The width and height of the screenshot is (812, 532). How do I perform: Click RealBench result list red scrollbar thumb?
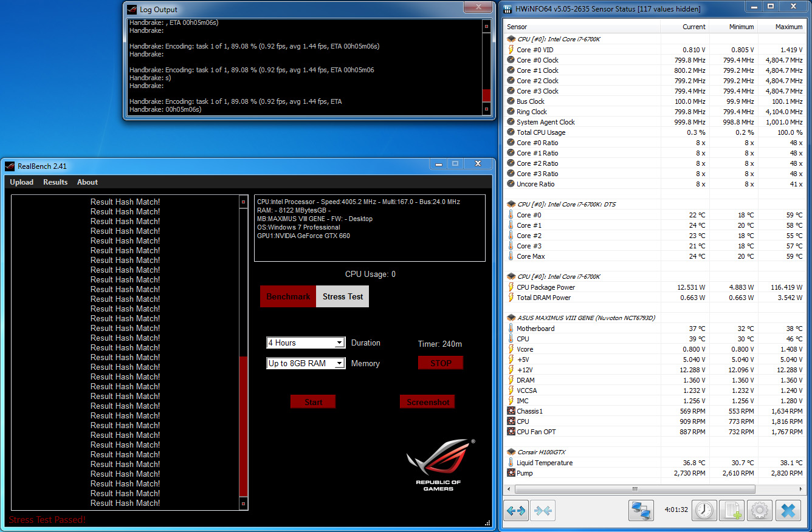pos(244,427)
